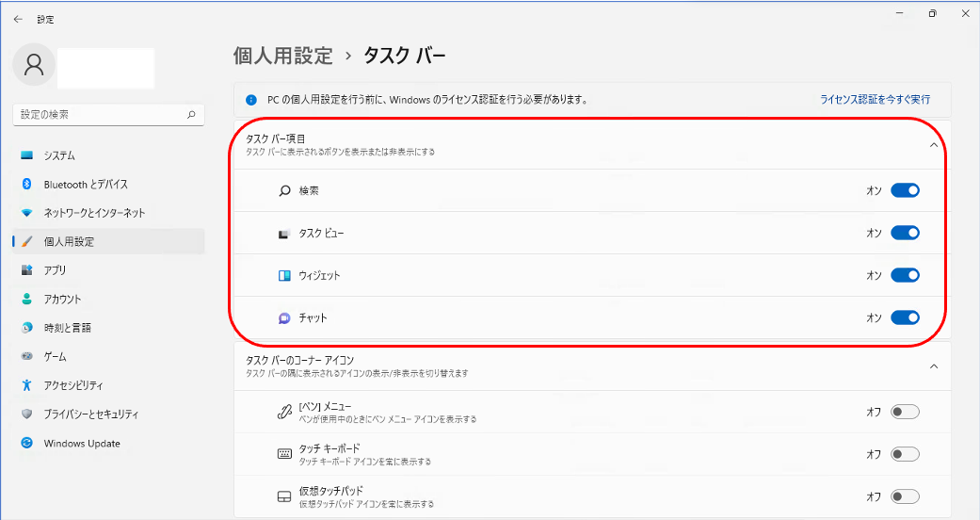980x520 pixels.
Task: Click 仮想タッチパッド アイコンを常に表示する description text
Action: 366,504
